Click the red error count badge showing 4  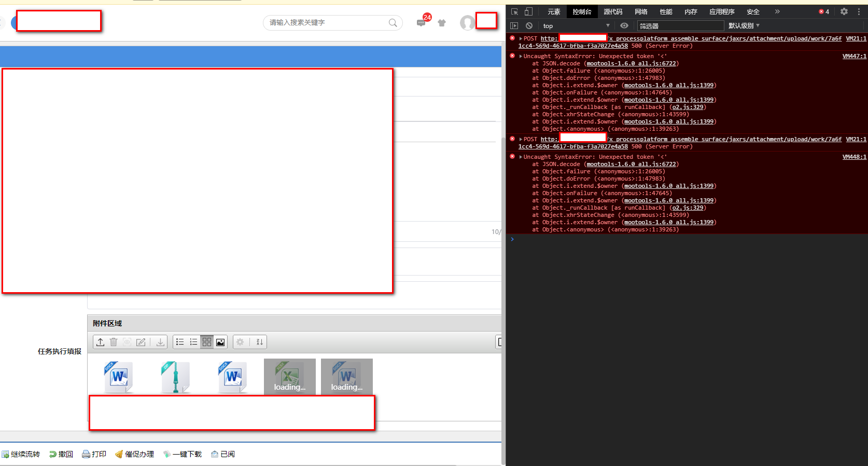pyautogui.click(x=824, y=11)
